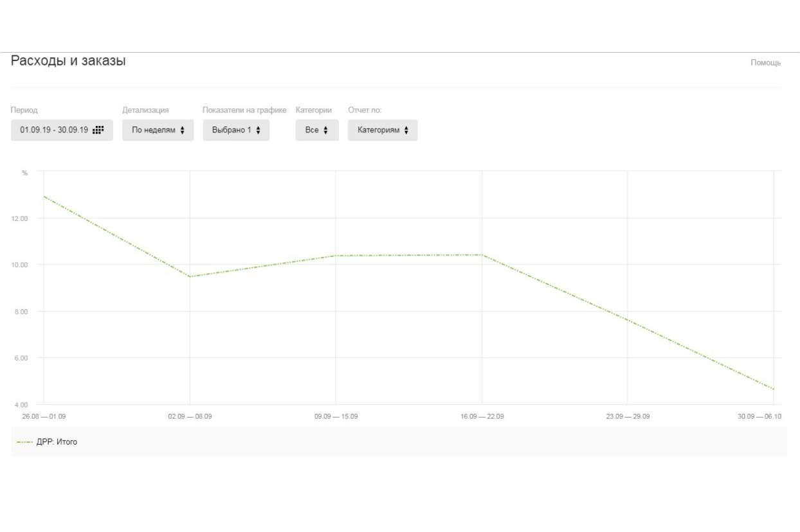Click chart data point for 09.09 — 15.09
Image resolution: width=800 pixels, height=532 pixels.
(336, 256)
